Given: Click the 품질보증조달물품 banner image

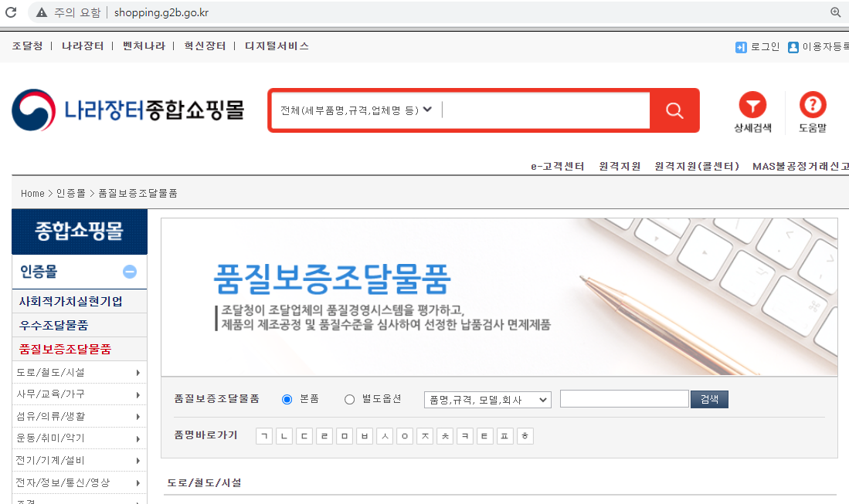Looking at the screenshot, I should click(x=499, y=296).
